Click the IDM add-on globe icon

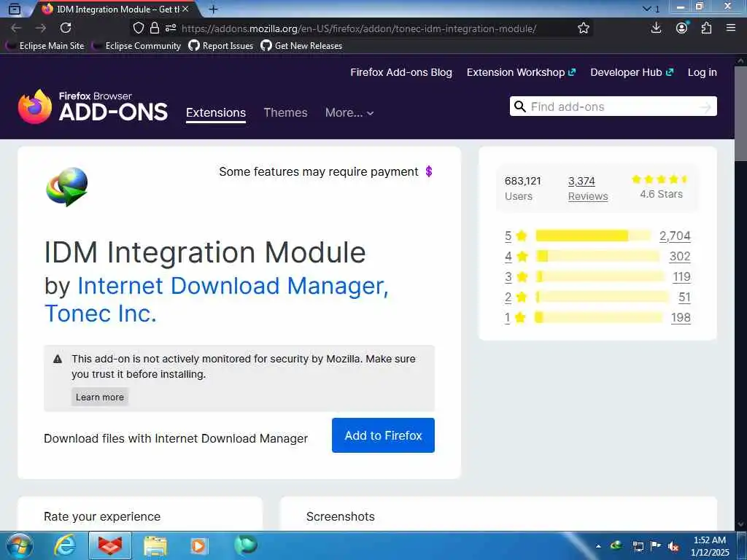(67, 186)
